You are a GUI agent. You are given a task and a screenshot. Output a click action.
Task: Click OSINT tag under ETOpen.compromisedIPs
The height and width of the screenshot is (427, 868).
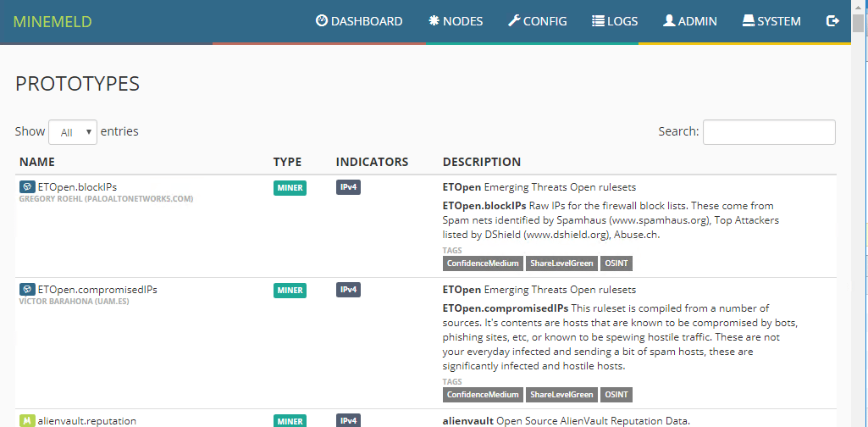click(616, 395)
